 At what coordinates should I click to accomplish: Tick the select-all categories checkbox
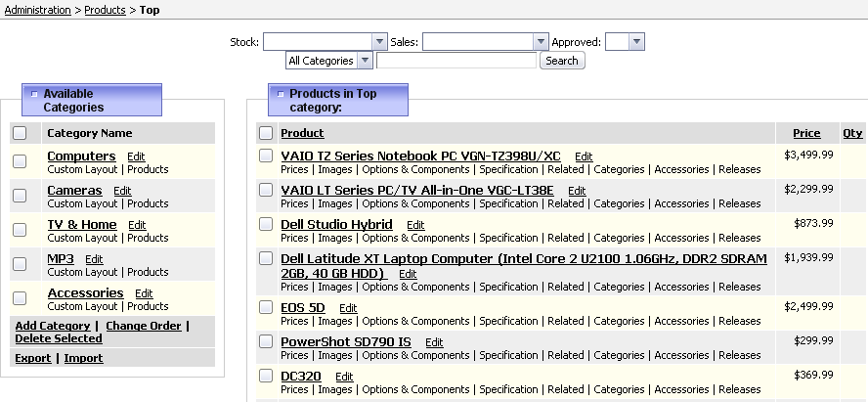pos(20,133)
